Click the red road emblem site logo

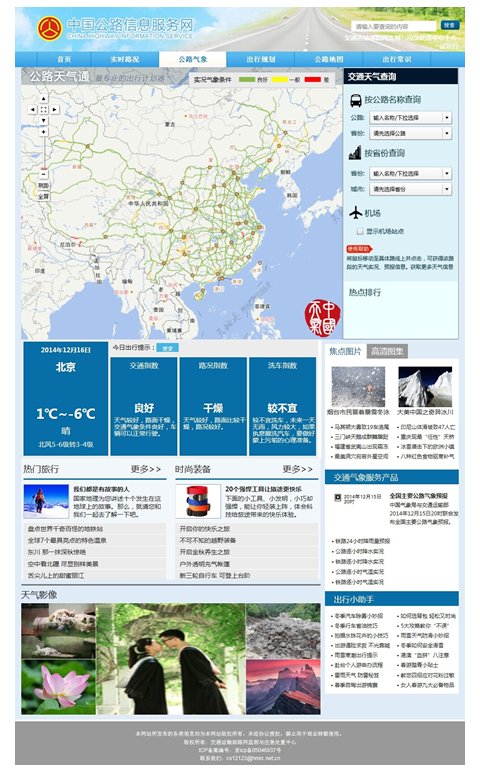[49, 28]
